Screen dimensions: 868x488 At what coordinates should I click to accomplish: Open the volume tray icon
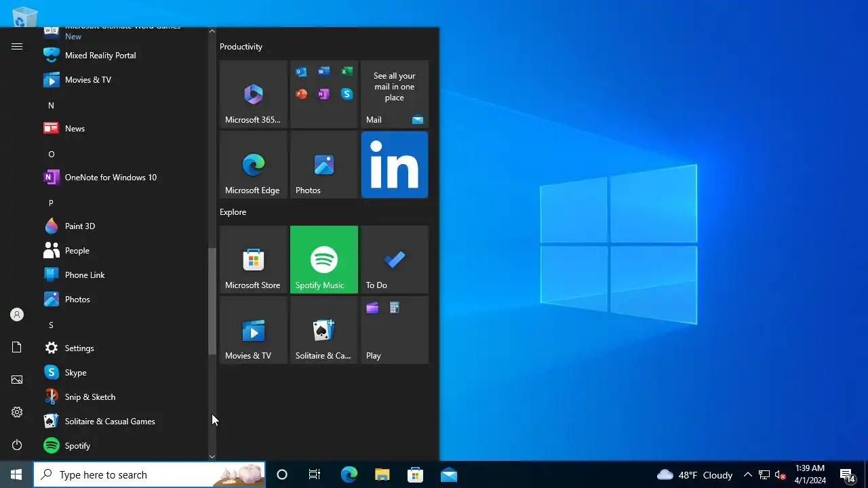click(780, 474)
